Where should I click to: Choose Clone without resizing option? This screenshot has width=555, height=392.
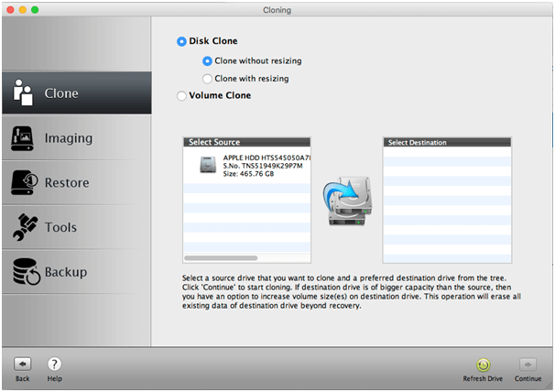[207, 61]
